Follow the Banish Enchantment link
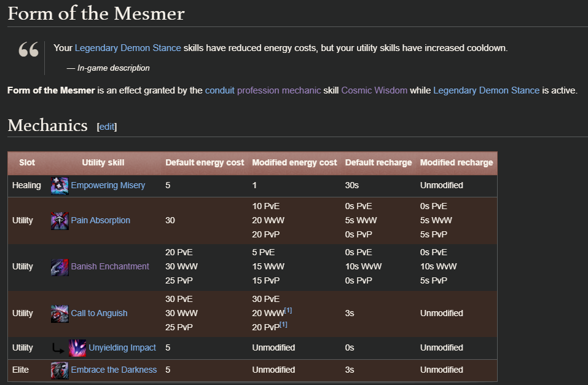The height and width of the screenshot is (385, 588). [110, 266]
